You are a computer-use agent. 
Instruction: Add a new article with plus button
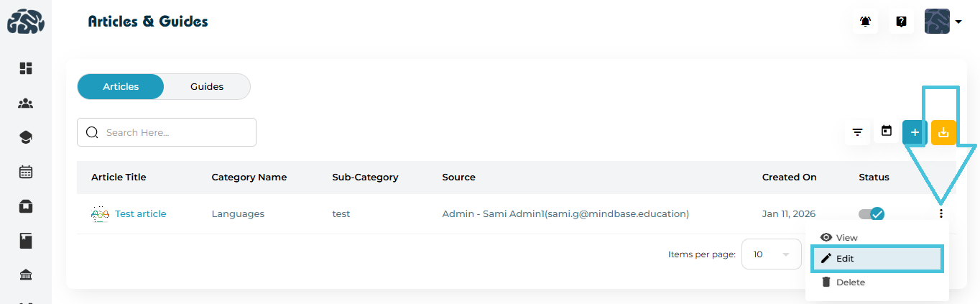click(x=915, y=132)
